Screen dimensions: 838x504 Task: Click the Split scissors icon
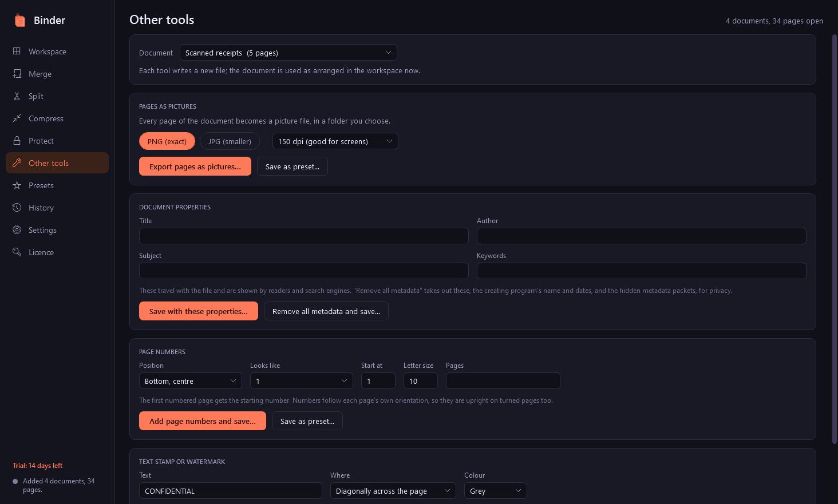pos(17,96)
